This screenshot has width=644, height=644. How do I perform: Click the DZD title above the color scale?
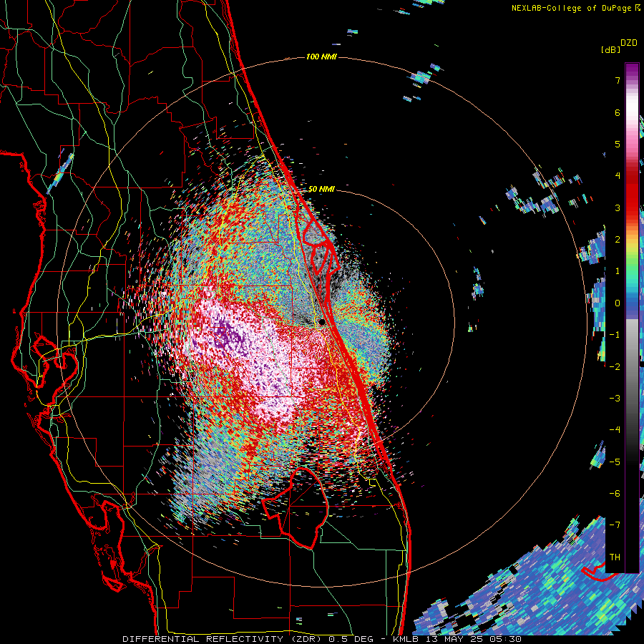pyautogui.click(x=629, y=43)
